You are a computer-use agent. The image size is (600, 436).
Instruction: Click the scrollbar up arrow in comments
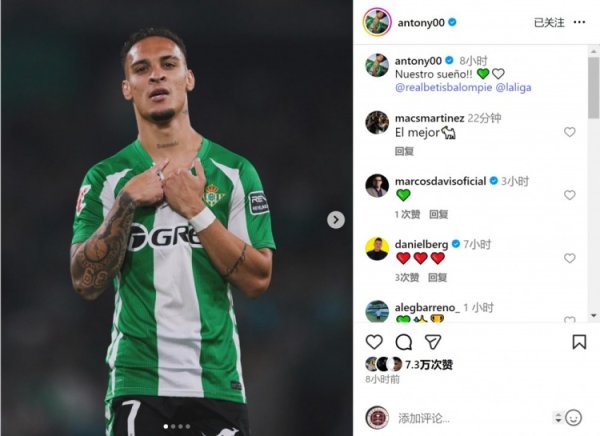tap(593, 51)
